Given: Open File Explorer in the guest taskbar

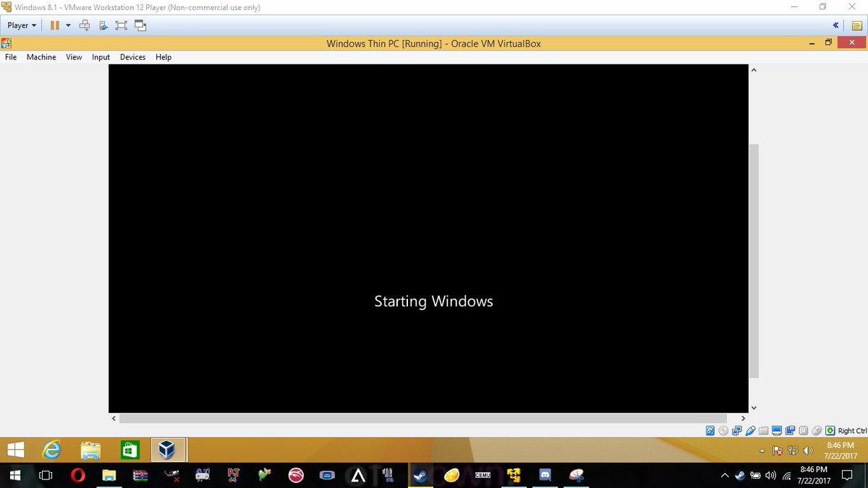Looking at the screenshot, I should pos(90,450).
